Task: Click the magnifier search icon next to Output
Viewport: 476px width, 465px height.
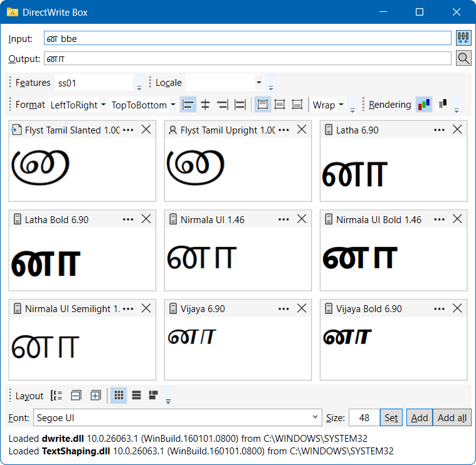Action: [463, 58]
